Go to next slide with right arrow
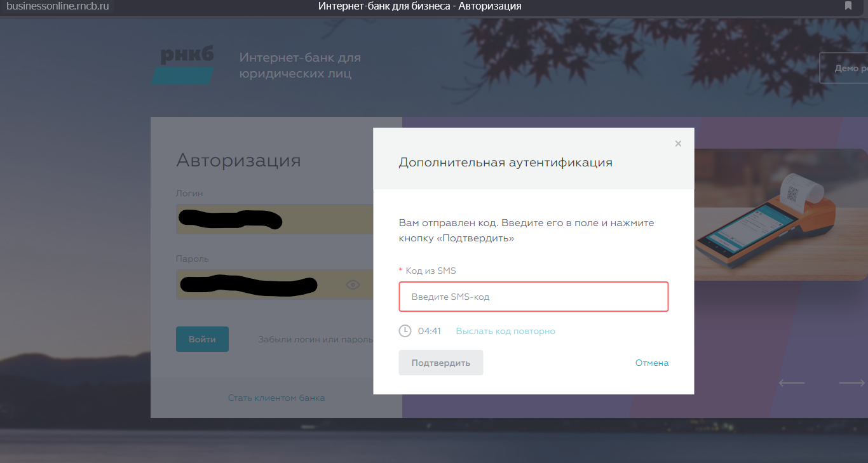 (x=851, y=382)
